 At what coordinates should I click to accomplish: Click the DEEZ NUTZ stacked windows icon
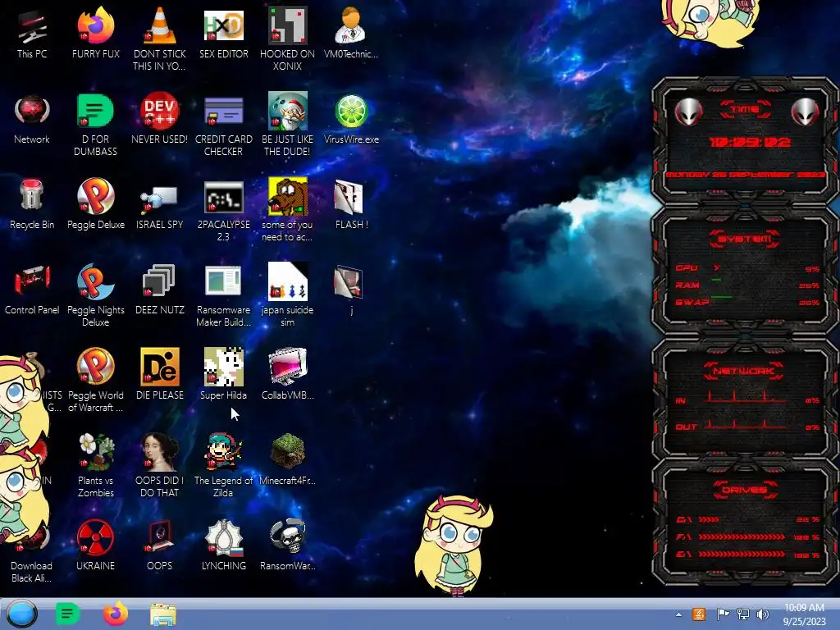coord(158,281)
